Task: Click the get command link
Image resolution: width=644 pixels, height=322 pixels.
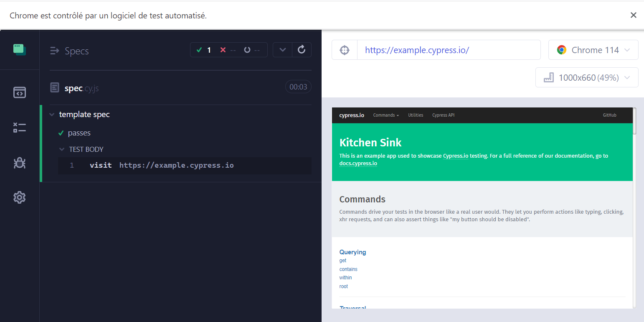Action: (x=343, y=261)
